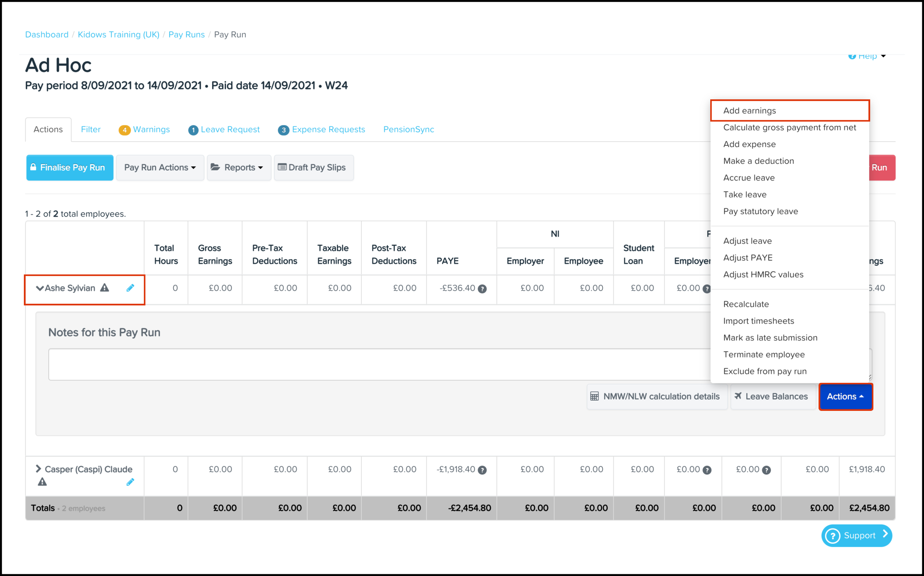Select Add earnings menu option

(x=749, y=111)
